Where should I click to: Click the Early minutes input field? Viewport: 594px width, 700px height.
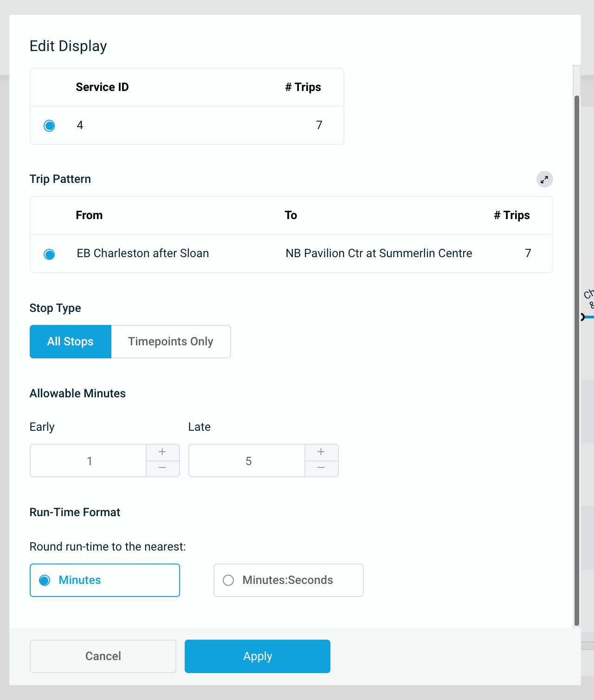click(x=89, y=461)
